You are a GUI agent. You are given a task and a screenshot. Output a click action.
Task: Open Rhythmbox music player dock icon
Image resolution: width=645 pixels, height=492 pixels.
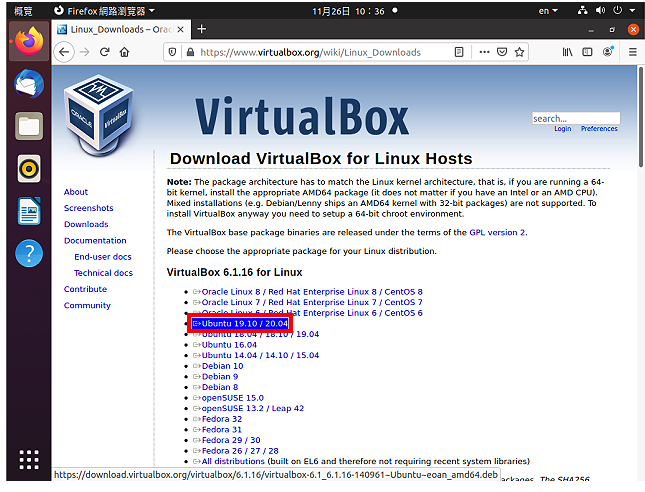tap(29, 169)
